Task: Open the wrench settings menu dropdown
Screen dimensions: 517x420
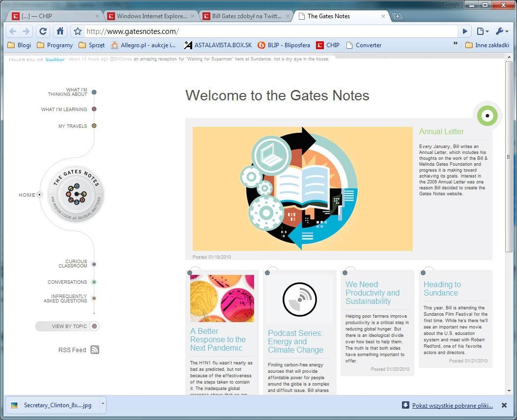Action: [x=502, y=31]
